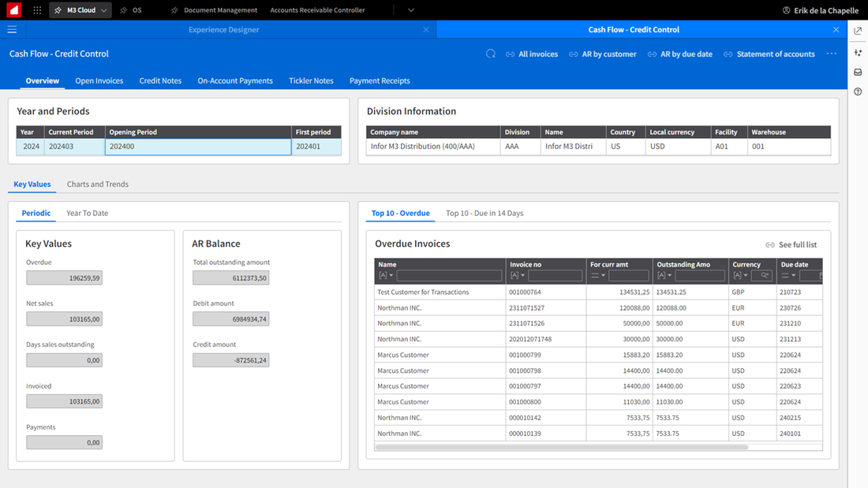This screenshot has width=868, height=488.
Task: Click the Name column filter input
Action: [x=449, y=276]
